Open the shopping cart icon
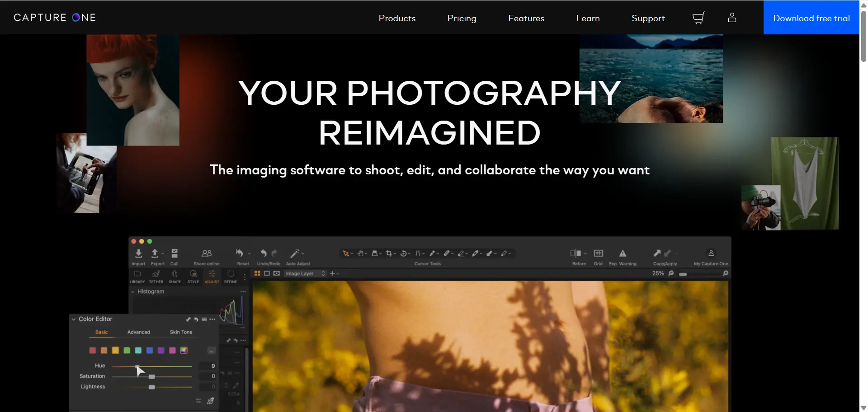The image size is (868, 412). (698, 18)
